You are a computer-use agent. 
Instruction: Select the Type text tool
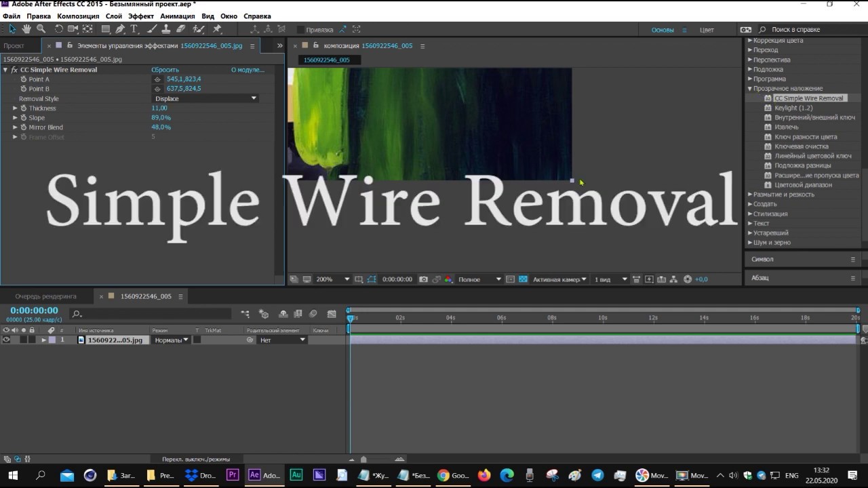tap(134, 29)
